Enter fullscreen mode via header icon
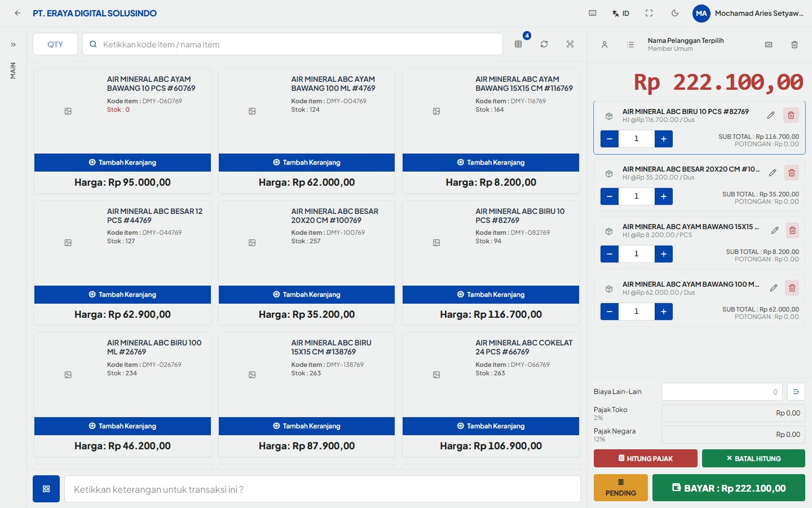 (649, 13)
